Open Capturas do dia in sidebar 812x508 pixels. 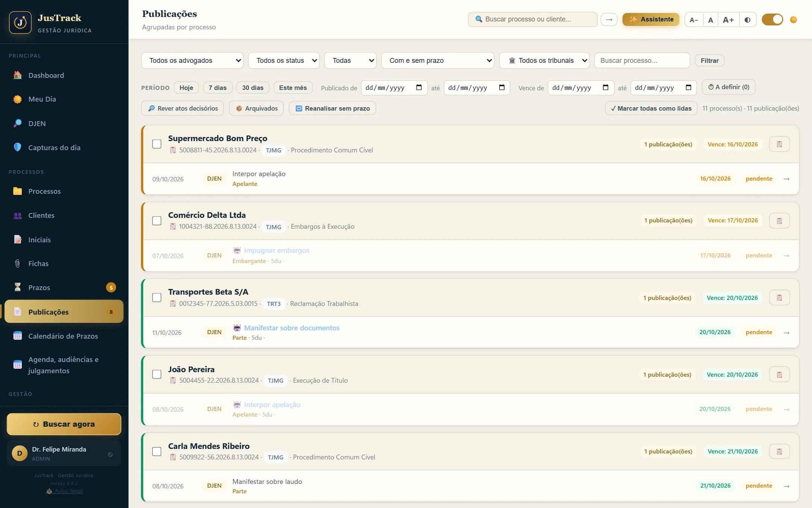64,148
